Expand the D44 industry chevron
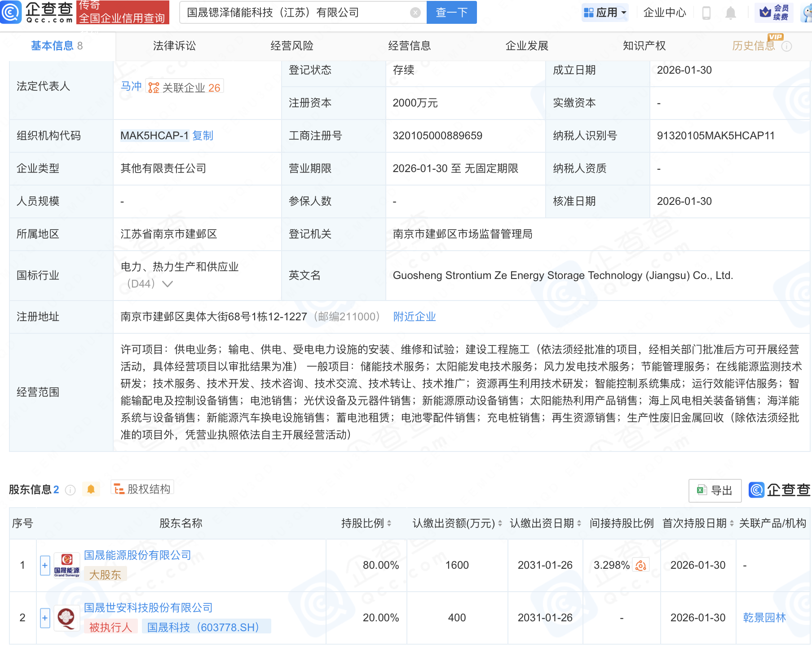Screen dimensions: 812x646 click(167, 283)
